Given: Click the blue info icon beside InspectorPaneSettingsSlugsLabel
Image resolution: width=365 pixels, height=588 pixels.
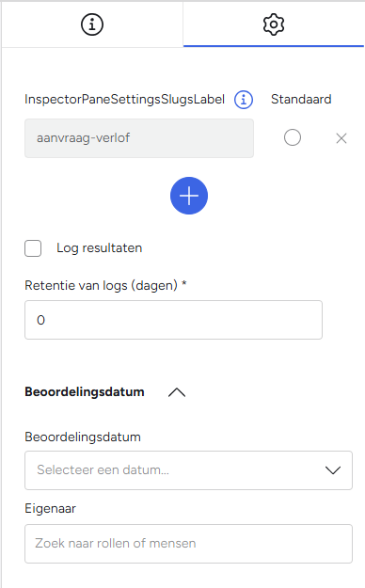Looking at the screenshot, I should point(244,100).
